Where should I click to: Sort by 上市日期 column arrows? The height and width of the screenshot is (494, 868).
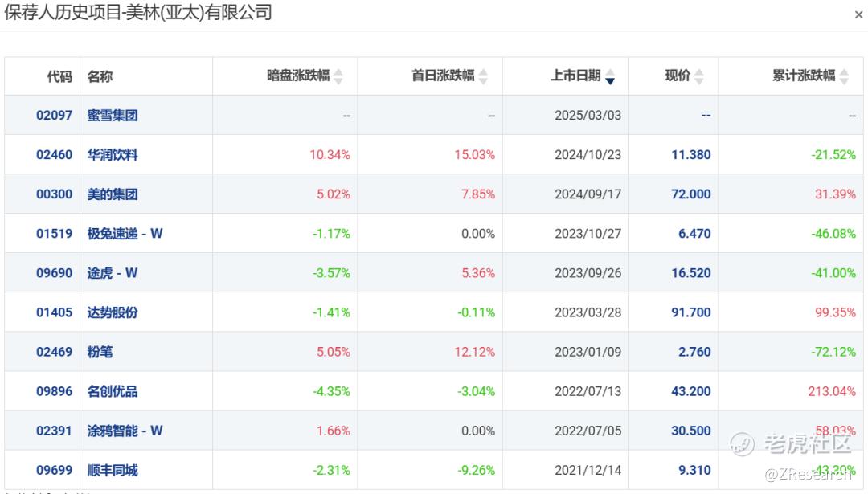610,76
